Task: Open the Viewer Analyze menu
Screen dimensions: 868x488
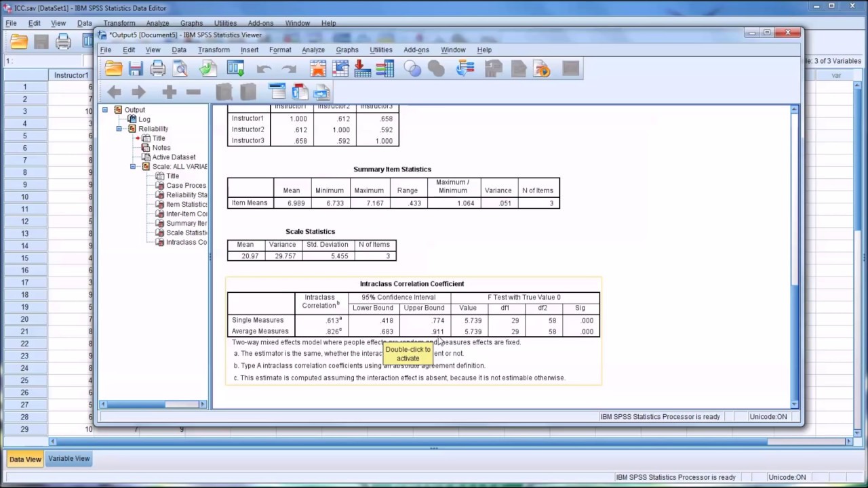Action: [x=313, y=49]
